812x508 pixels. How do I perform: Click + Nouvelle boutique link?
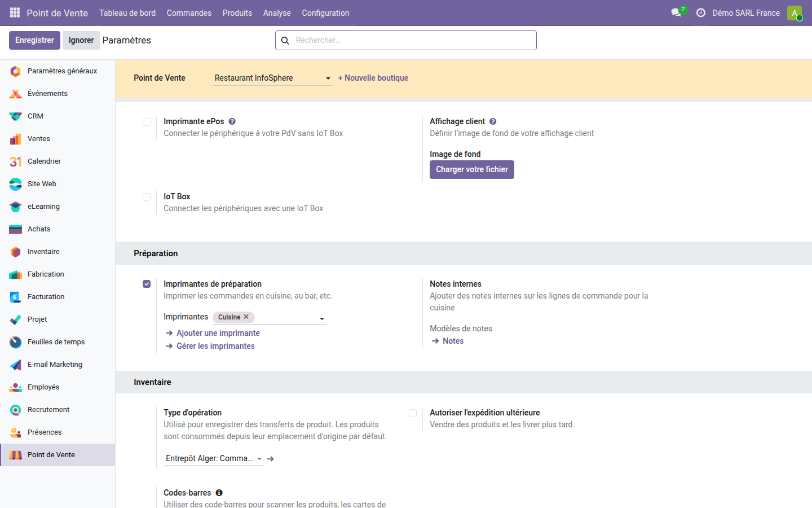coord(373,78)
